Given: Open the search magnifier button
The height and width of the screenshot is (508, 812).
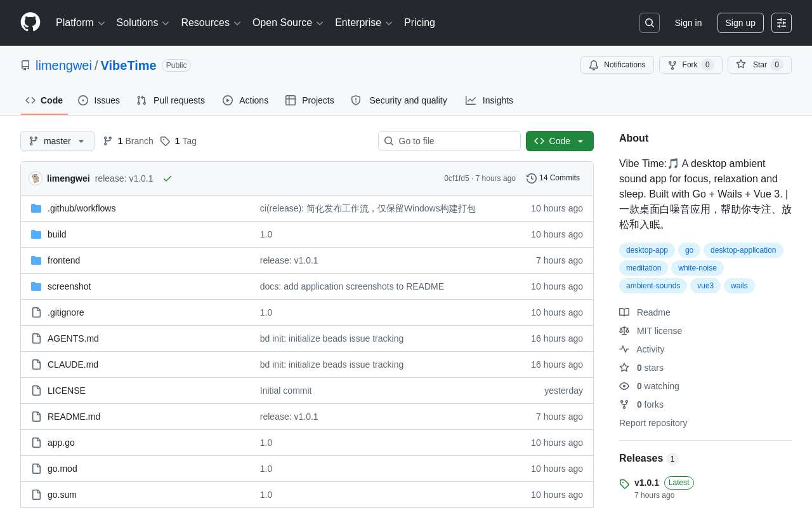Looking at the screenshot, I should [x=650, y=23].
